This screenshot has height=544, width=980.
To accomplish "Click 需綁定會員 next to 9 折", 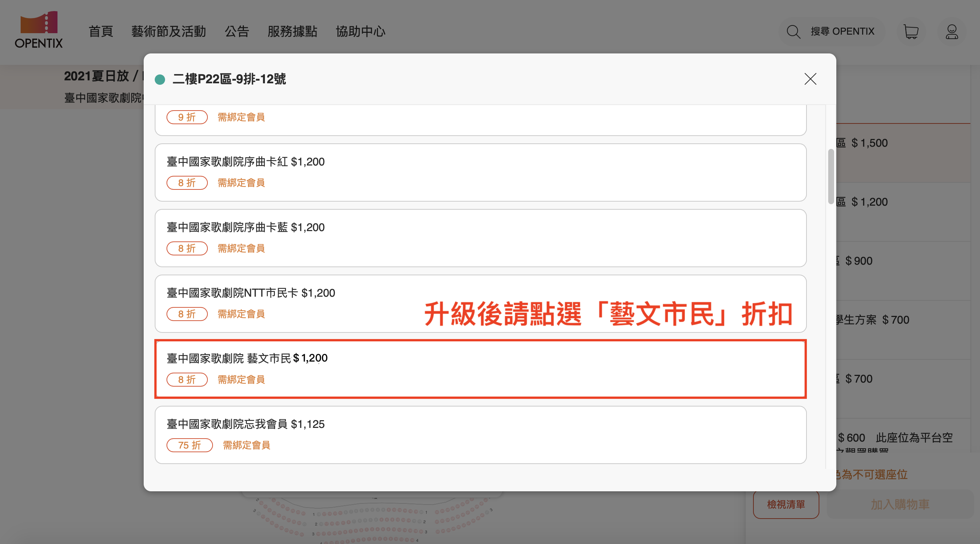I will (x=241, y=117).
